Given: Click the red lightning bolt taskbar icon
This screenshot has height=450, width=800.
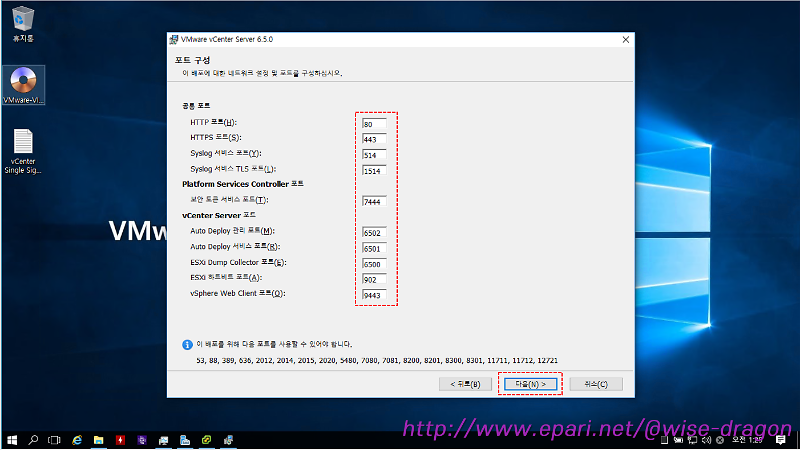Looking at the screenshot, I should pyautogui.click(x=120, y=440).
